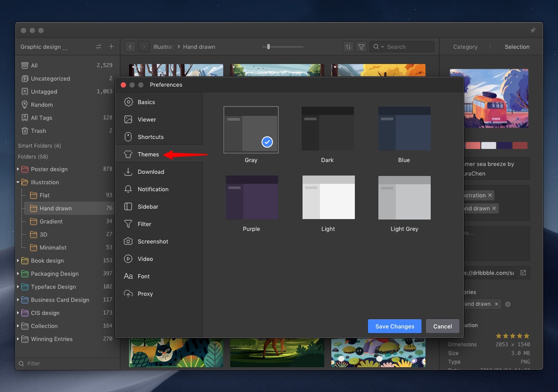
Task: Select All items in the sidebar
Action: coord(68,65)
